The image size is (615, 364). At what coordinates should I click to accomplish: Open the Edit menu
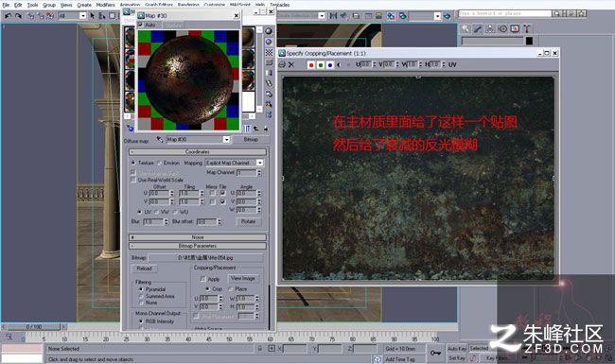click(x=18, y=5)
